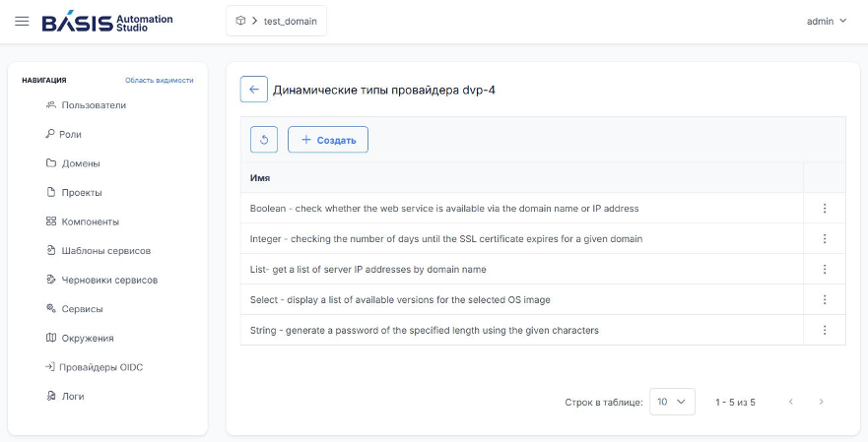
Task: Open actions menu for Select row
Action: pyautogui.click(x=825, y=300)
